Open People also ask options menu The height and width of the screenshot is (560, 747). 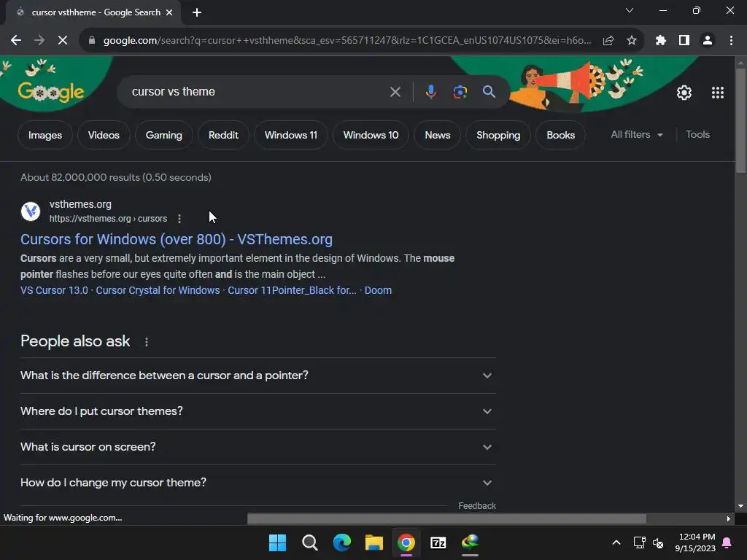(x=146, y=342)
